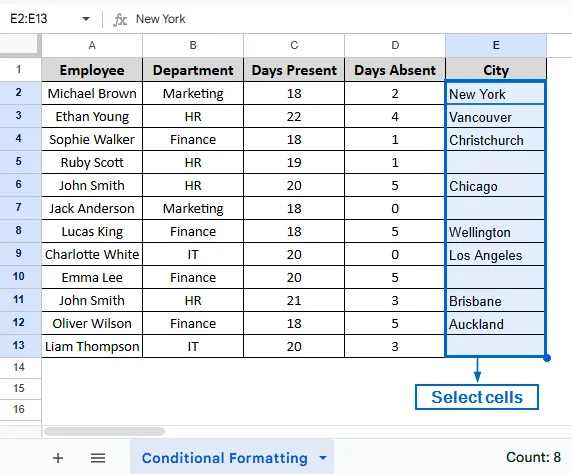
Task: Select the Ruby Scott cell
Action: click(92, 162)
